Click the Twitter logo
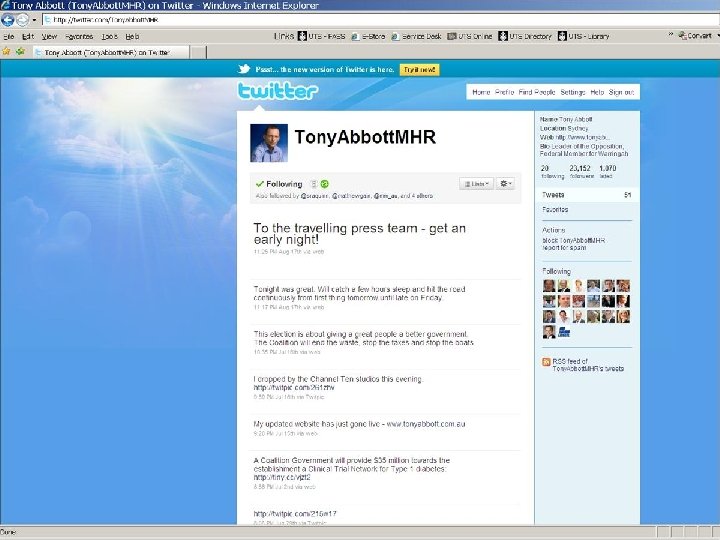Image resolution: width=720 pixels, height=540 pixels. pos(277,91)
